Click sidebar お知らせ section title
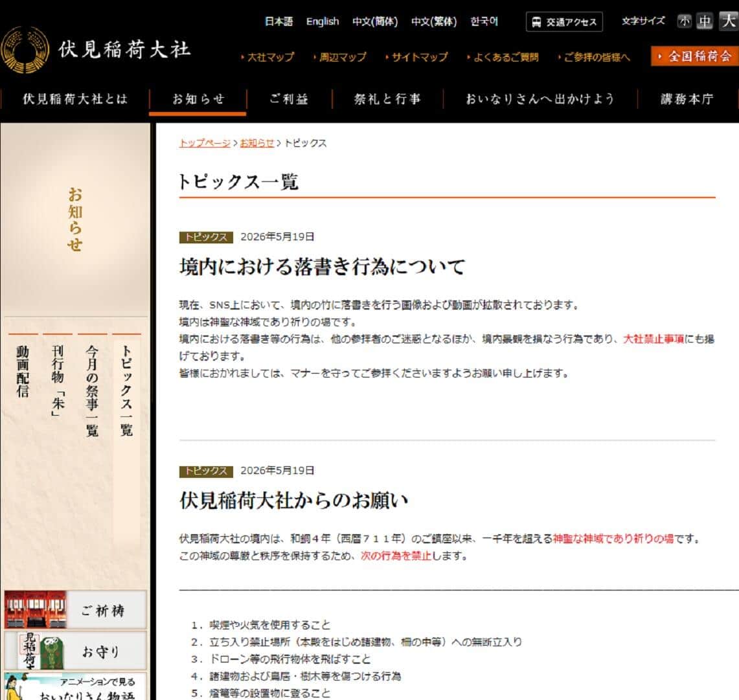This screenshot has width=739, height=700. pyautogui.click(x=74, y=219)
